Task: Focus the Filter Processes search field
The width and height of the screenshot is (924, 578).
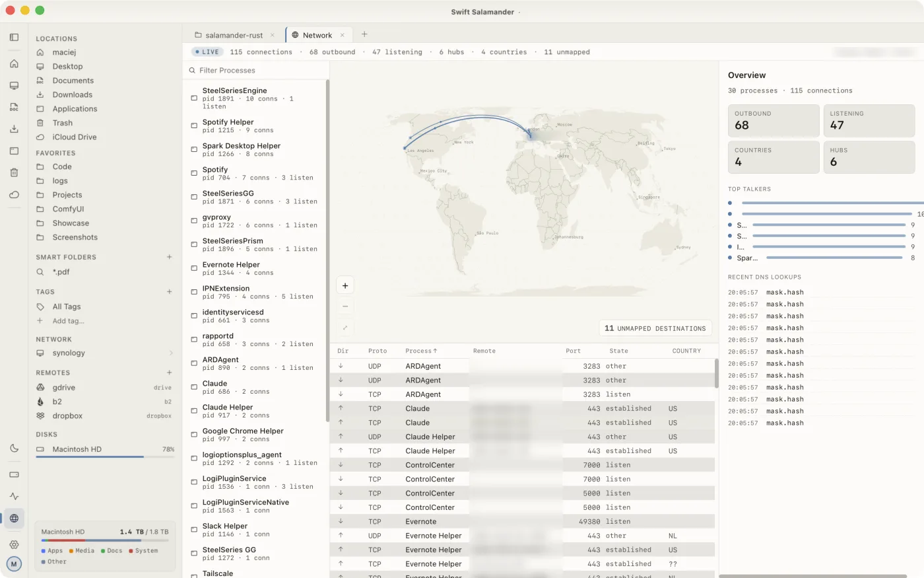Action: 255,70
